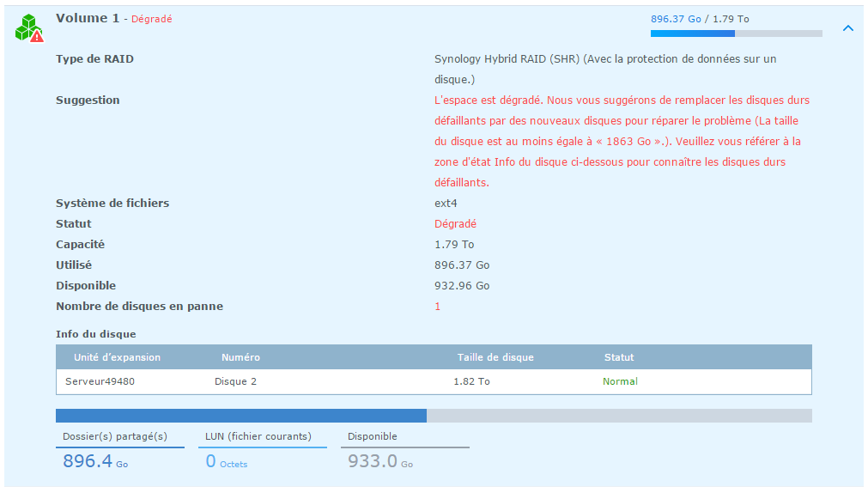
Task: Click the Synology Hybrid RAID (SHR) value
Action: (605, 70)
